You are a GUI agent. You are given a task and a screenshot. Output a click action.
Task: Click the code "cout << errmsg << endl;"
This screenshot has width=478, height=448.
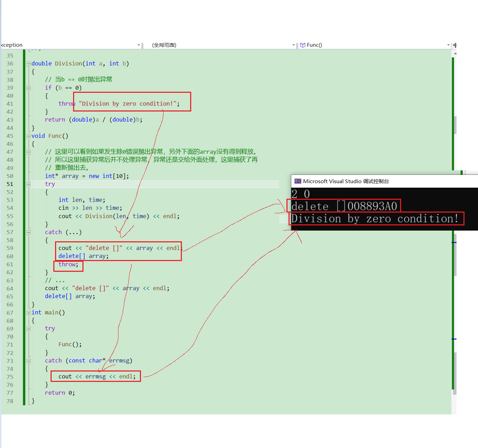click(97, 377)
